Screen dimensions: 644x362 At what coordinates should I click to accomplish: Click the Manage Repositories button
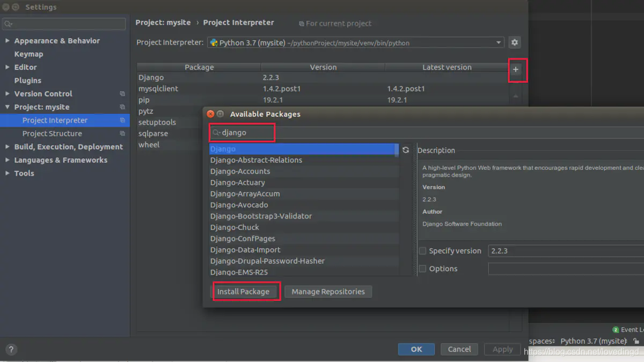pos(328,292)
